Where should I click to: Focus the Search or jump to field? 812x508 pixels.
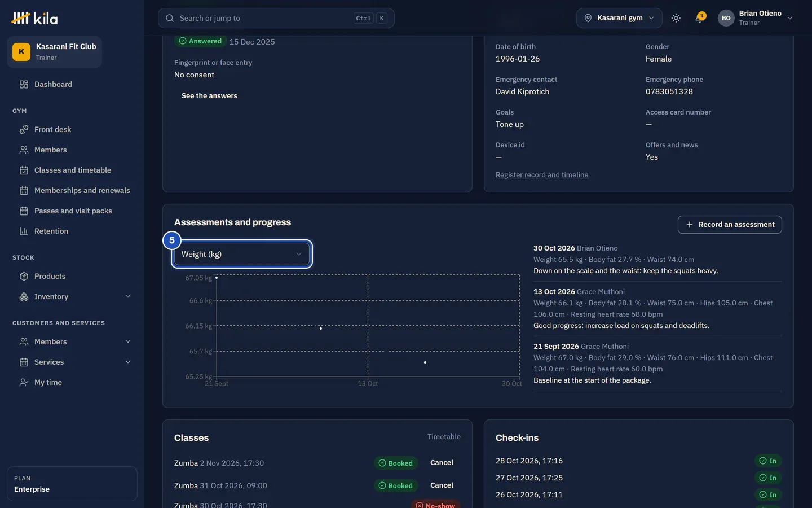[276, 18]
